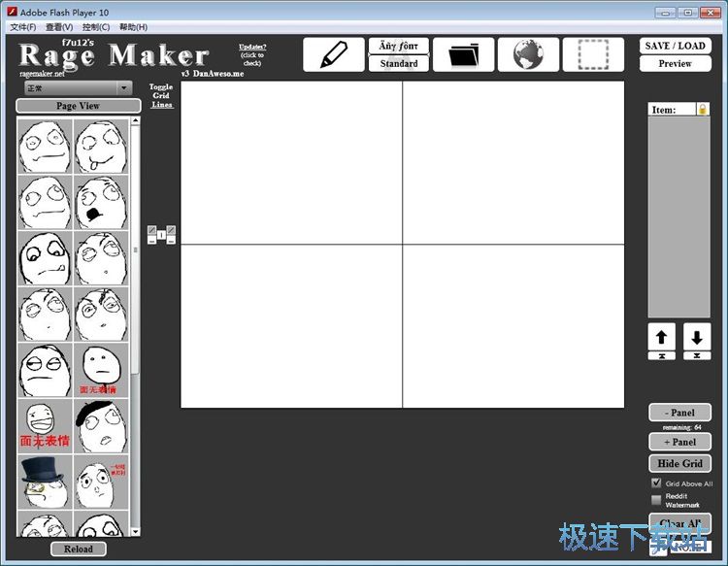The width and height of the screenshot is (728, 566).
Task: Toggle Grid Above All checkbox
Action: [x=656, y=483]
